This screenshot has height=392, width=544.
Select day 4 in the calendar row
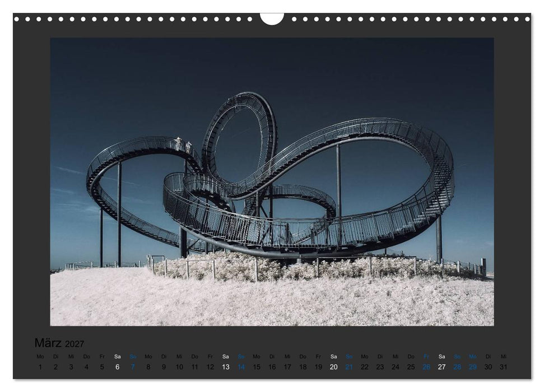[86, 367]
